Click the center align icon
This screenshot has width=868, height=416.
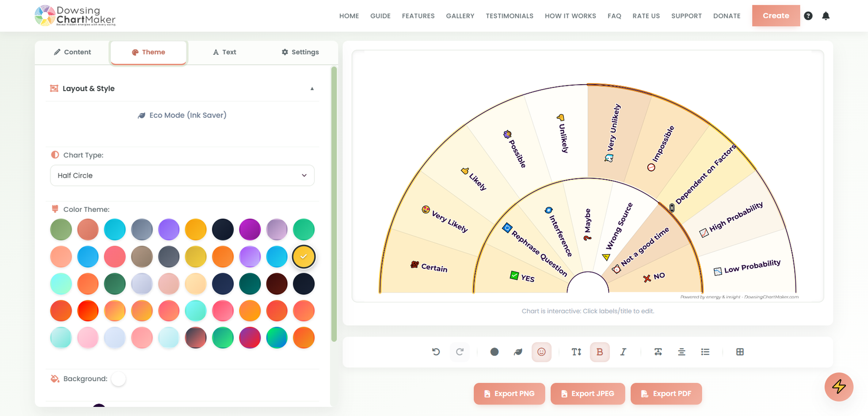point(681,352)
